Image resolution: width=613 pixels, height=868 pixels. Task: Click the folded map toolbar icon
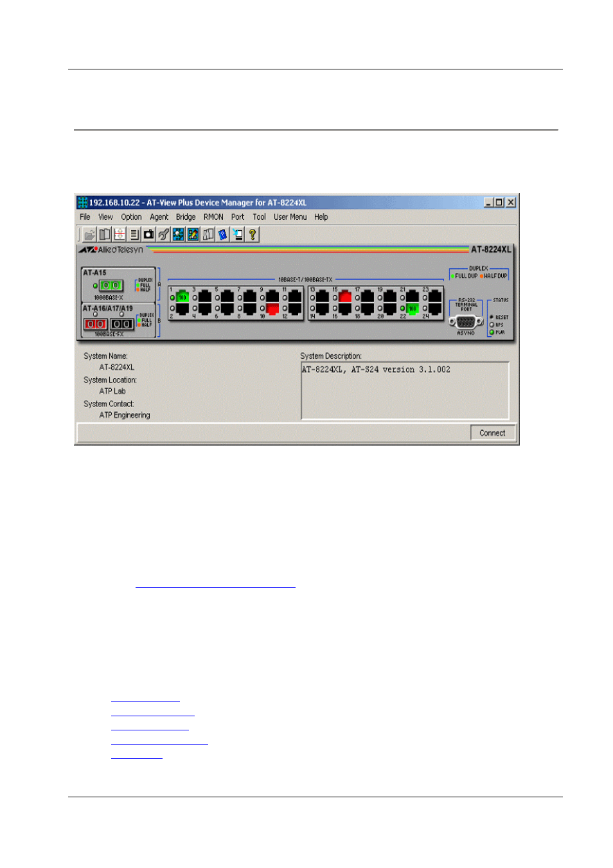[208, 235]
